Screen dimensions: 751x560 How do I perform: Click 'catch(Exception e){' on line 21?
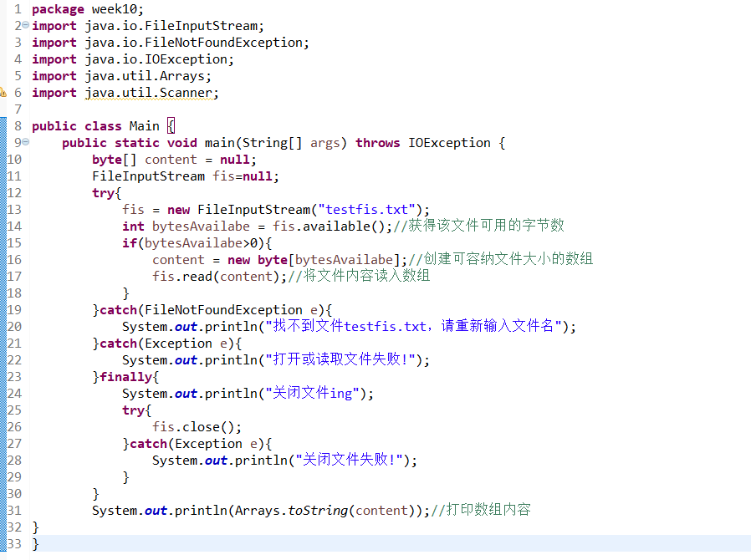pos(171,344)
